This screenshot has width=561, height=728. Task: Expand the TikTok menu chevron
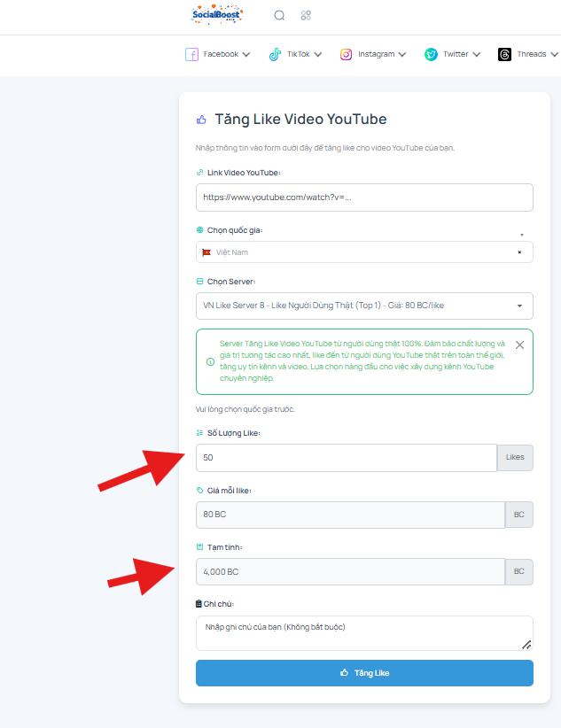coord(318,54)
